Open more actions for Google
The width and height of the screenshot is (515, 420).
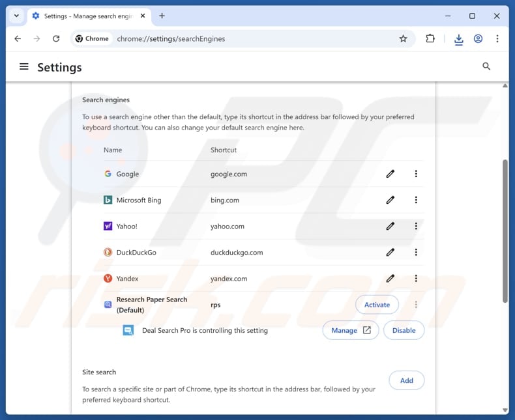click(x=416, y=174)
